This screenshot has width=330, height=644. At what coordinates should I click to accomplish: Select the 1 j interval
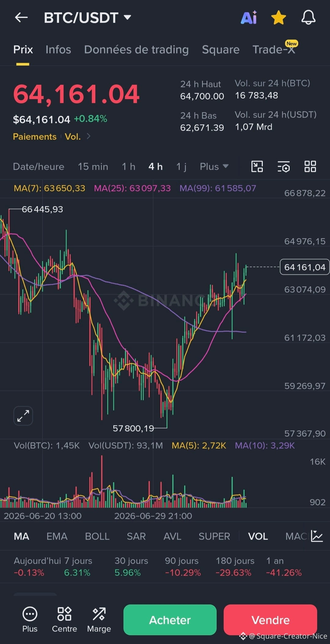pyautogui.click(x=181, y=167)
